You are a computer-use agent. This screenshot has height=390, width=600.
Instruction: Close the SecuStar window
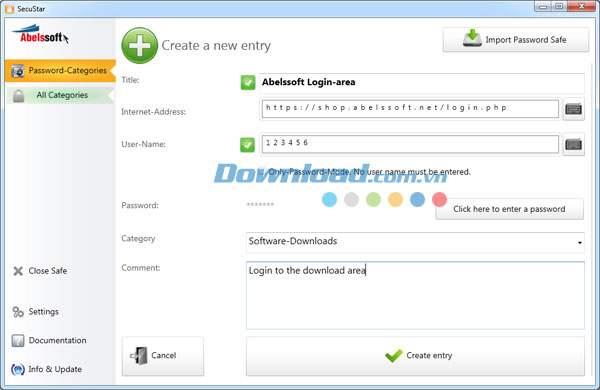tap(582, 6)
